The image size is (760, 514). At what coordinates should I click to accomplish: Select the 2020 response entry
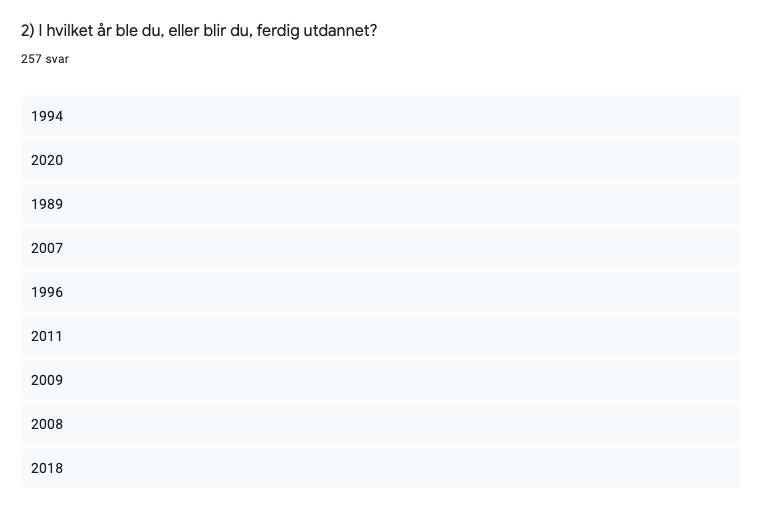pyautogui.click(x=380, y=160)
